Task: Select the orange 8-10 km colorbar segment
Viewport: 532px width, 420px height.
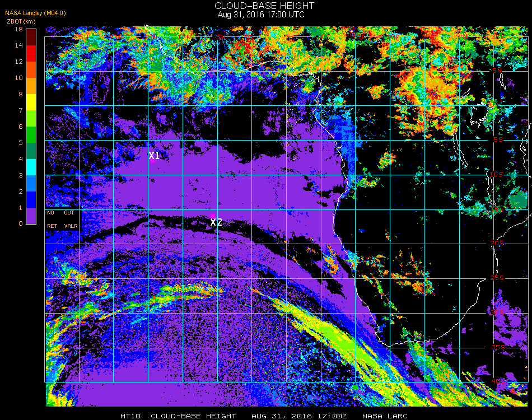Action: [x=31, y=86]
